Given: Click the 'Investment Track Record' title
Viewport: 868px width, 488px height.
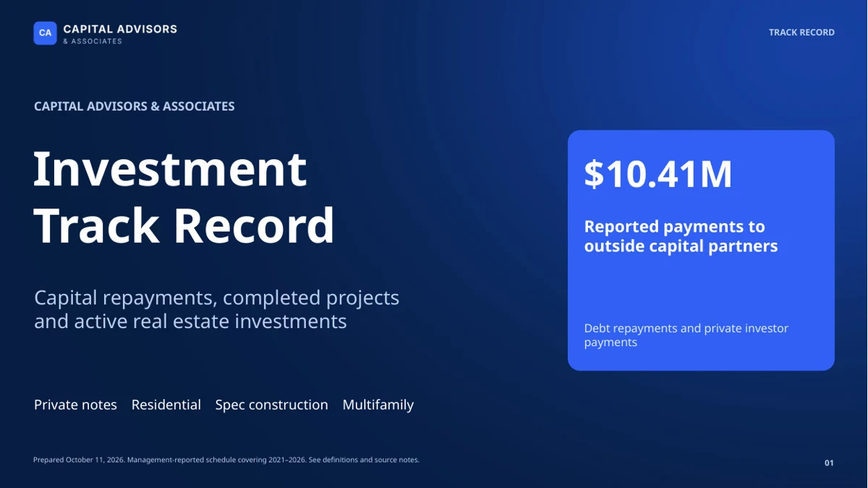Looking at the screenshot, I should (184, 196).
